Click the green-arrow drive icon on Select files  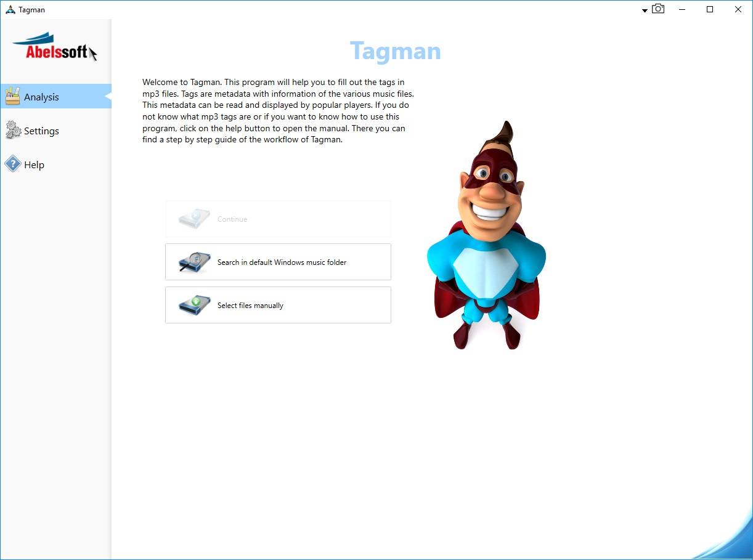tap(195, 305)
